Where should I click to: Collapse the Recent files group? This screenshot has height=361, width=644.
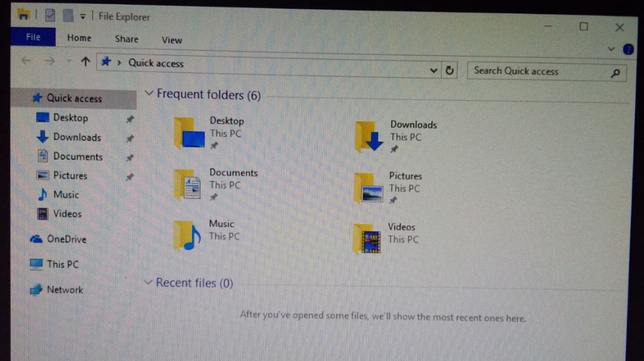(148, 282)
